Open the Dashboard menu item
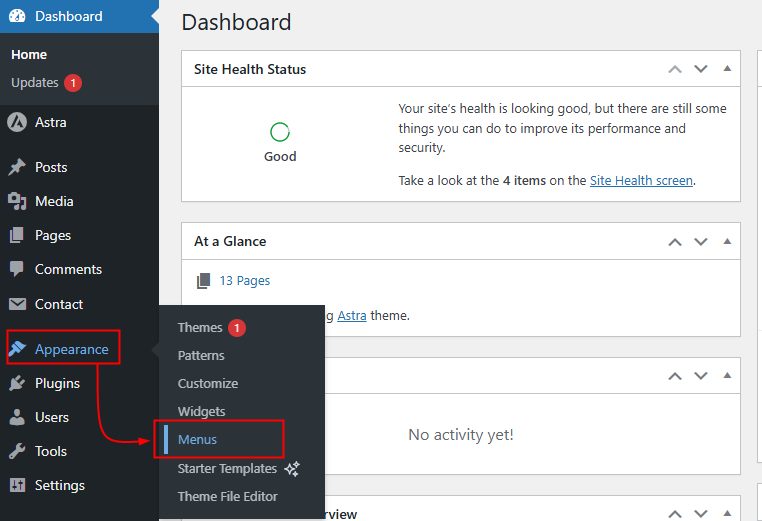This screenshot has width=762, height=521. click(79, 16)
